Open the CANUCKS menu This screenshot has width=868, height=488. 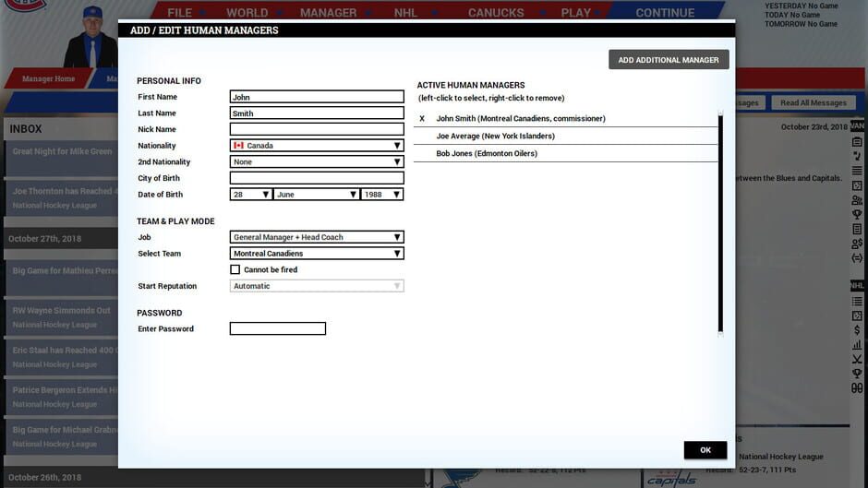click(x=496, y=12)
